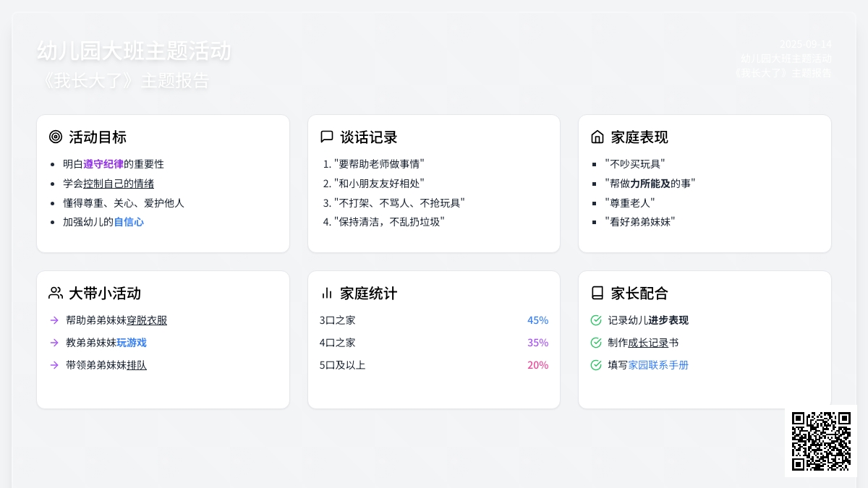Click the arrow icon before 帮助弟弟妹妹穿脱衣服
The height and width of the screenshot is (488, 868).
pos(54,320)
